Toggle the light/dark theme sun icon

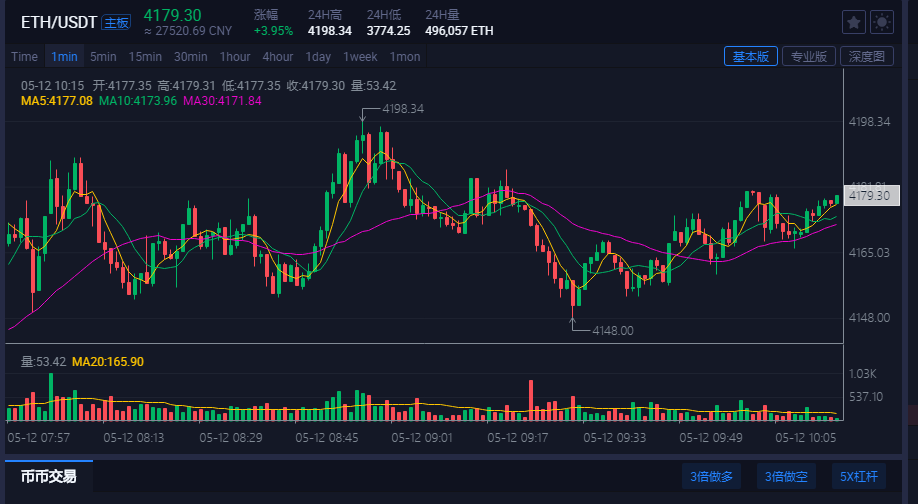882,22
